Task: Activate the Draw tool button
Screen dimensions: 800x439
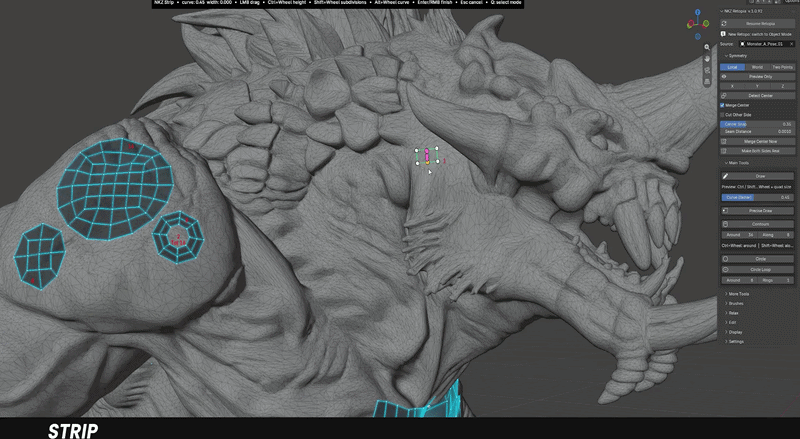Action: tap(758, 176)
